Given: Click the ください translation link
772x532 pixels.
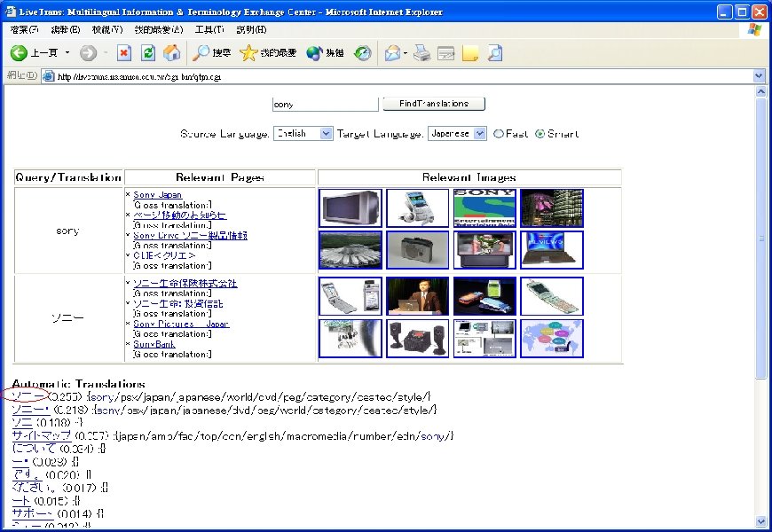Looking at the screenshot, I should [x=33, y=488].
